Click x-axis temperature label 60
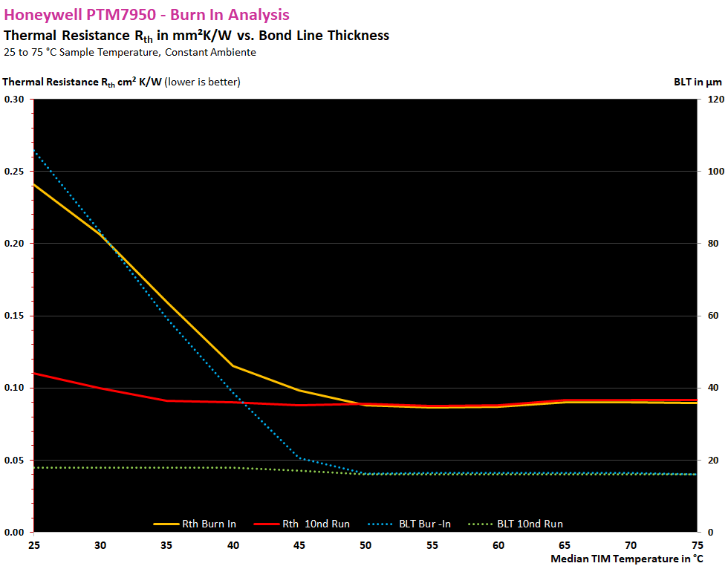728x569 pixels. pyautogui.click(x=498, y=545)
